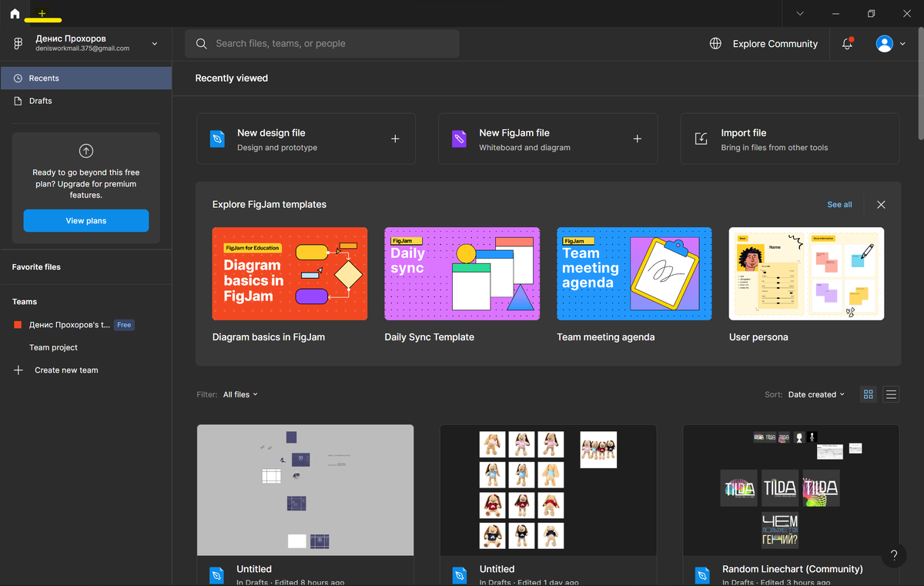Click the red team color square

point(18,325)
